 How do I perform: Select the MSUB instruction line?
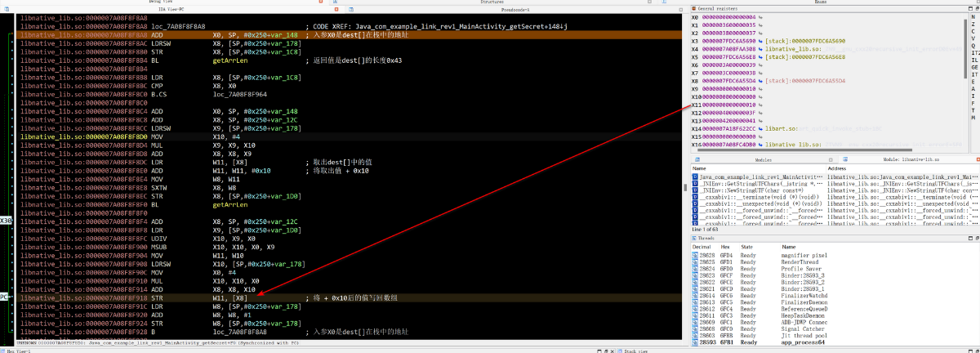(x=350, y=245)
